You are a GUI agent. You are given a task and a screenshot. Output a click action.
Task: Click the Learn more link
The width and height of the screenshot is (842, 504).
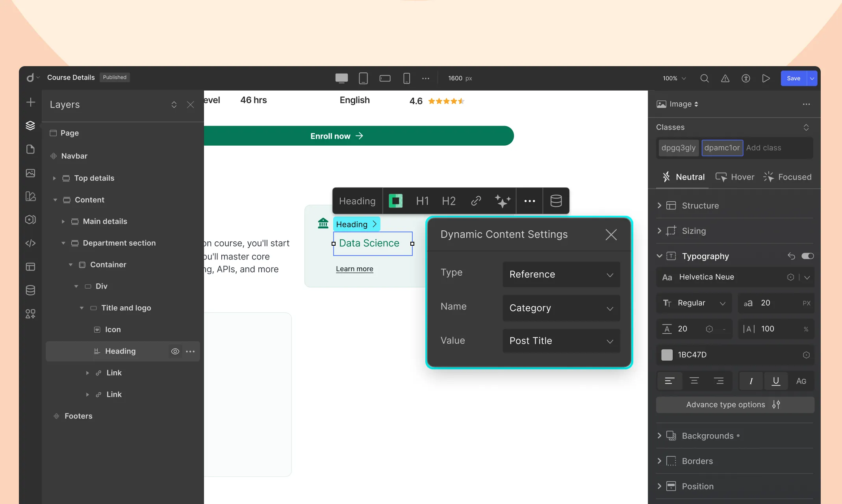[x=354, y=269]
